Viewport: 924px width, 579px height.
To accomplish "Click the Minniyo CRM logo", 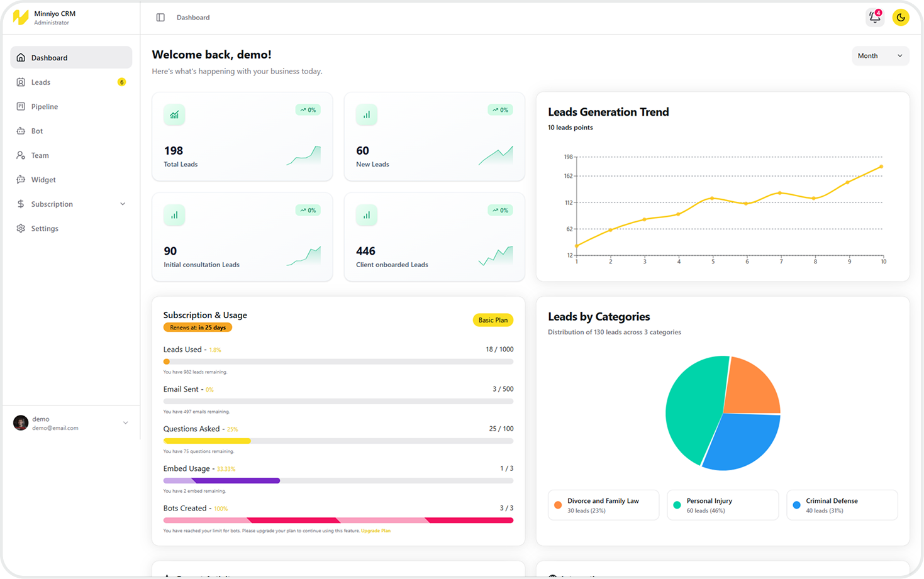I will pyautogui.click(x=21, y=18).
